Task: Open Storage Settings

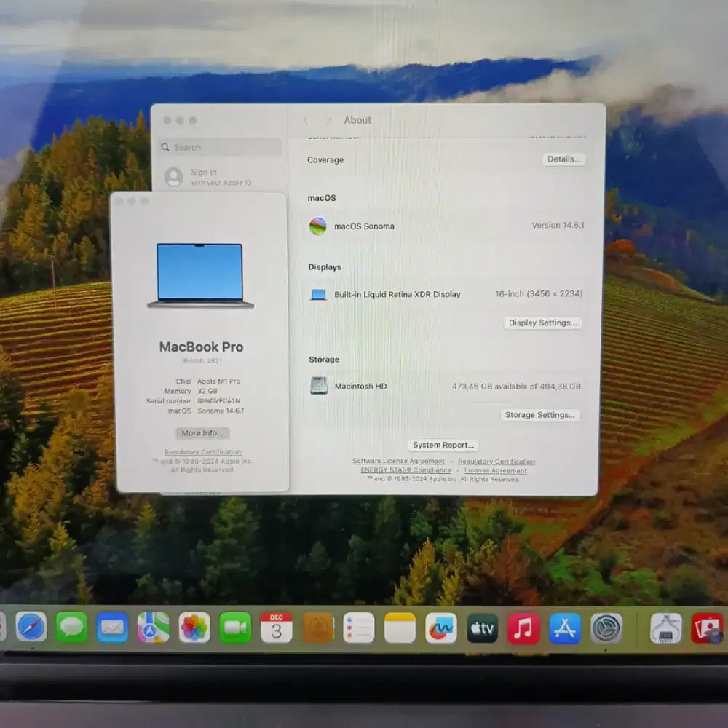Action: (x=540, y=414)
